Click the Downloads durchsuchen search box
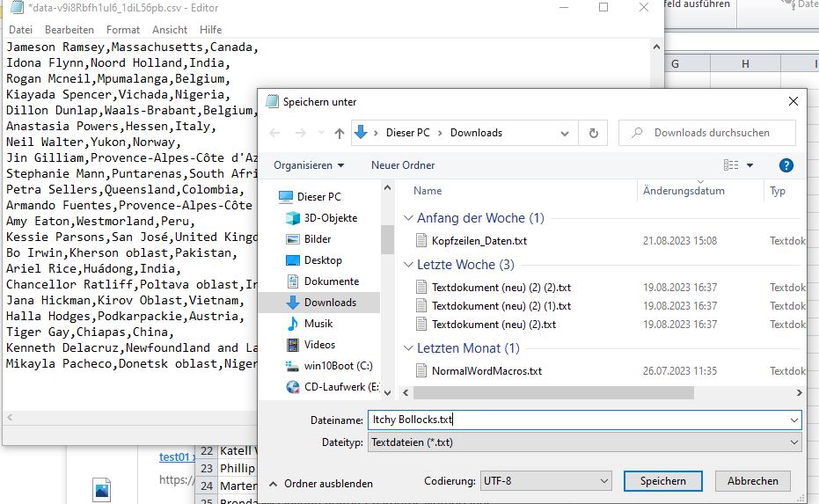The width and height of the screenshot is (819, 504). pyautogui.click(x=707, y=133)
